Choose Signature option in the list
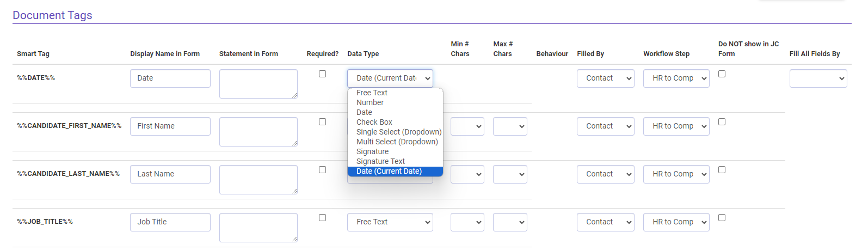The width and height of the screenshot is (868, 250). (395, 151)
